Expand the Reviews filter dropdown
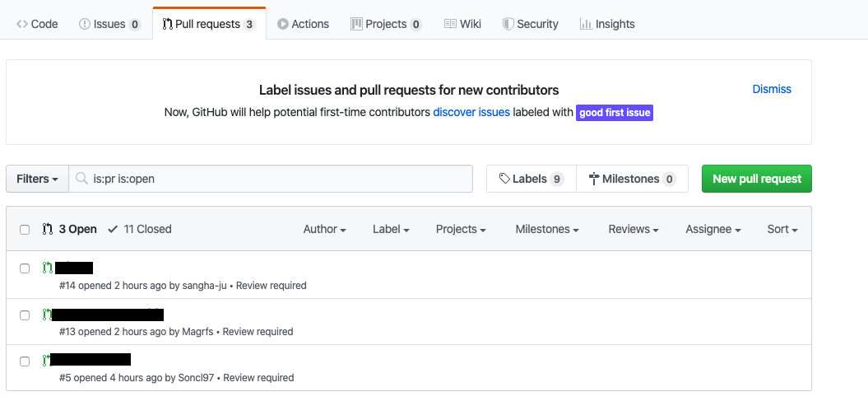This screenshot has width=868, height=415. (634, 229)
